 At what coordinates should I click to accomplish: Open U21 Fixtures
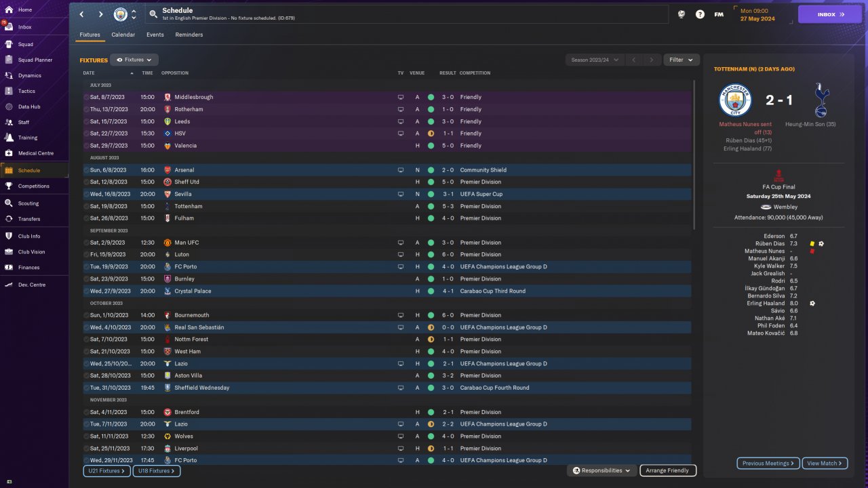click(x=106, y=470)
